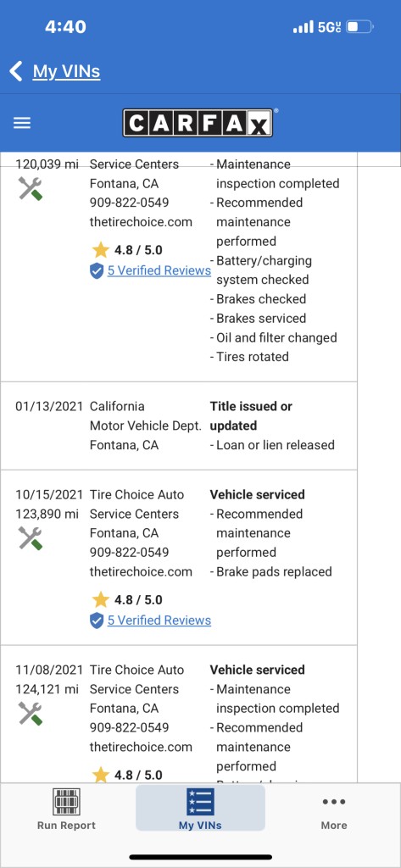Tap the Title issued or updated heading
The width and height of the screenshot is (401, 868).
tap(251, 415)
